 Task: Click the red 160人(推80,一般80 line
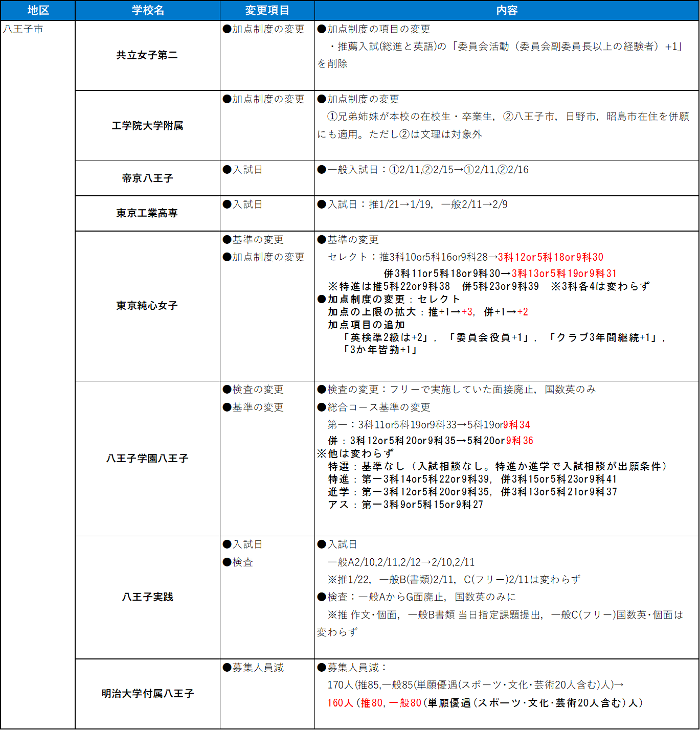[485, 703]
